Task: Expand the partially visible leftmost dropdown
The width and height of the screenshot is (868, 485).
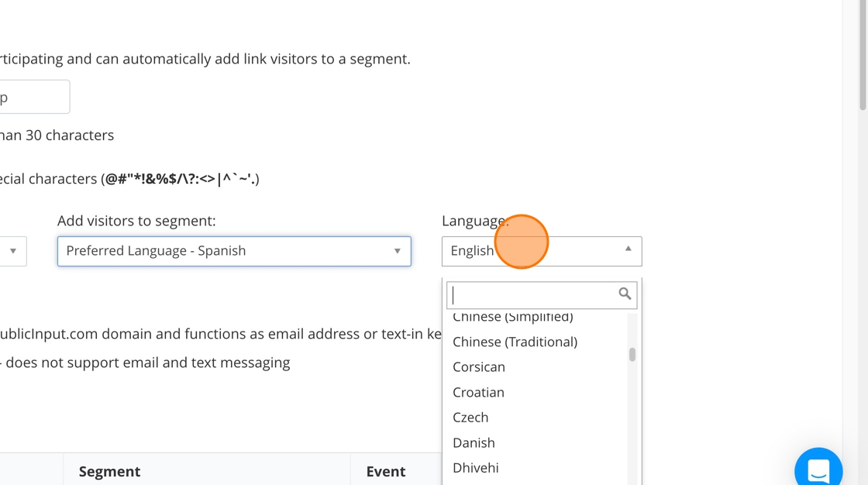Action: tap(12, 251)
